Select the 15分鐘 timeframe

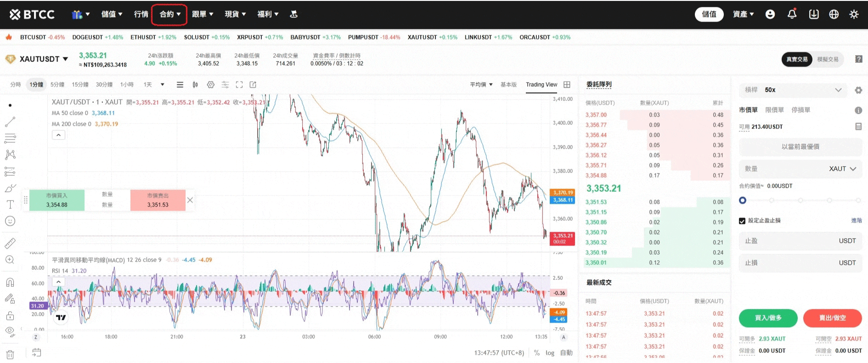pos(80,84)
